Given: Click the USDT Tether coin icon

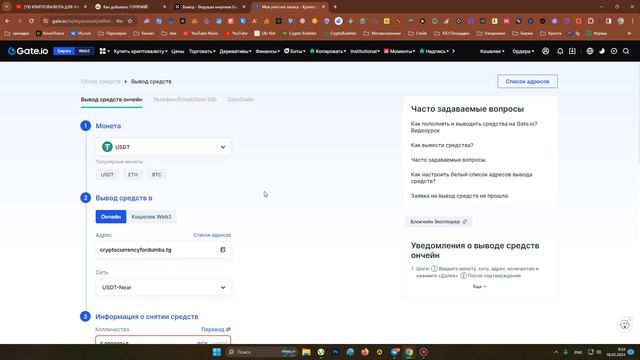Looking at the screenshot, I should tap(107, 147).
